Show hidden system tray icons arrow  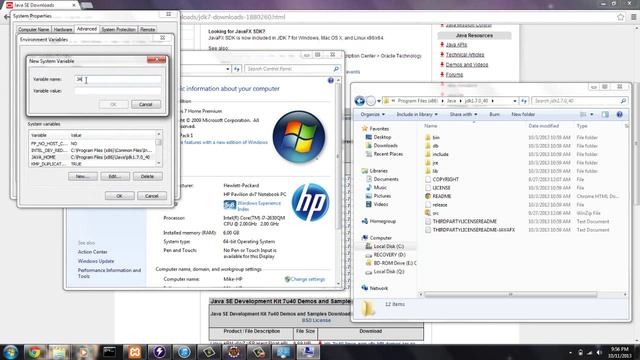pos(570,353)
